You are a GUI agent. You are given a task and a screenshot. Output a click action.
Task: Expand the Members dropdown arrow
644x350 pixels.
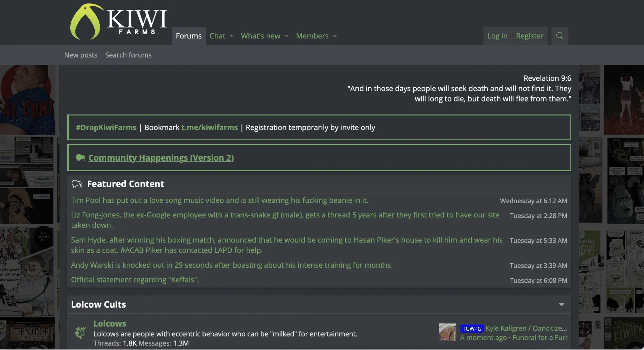(335, 36)
